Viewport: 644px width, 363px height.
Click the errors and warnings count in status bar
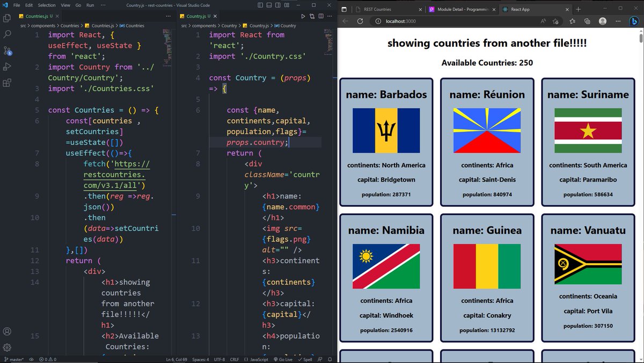pos(47,359)
